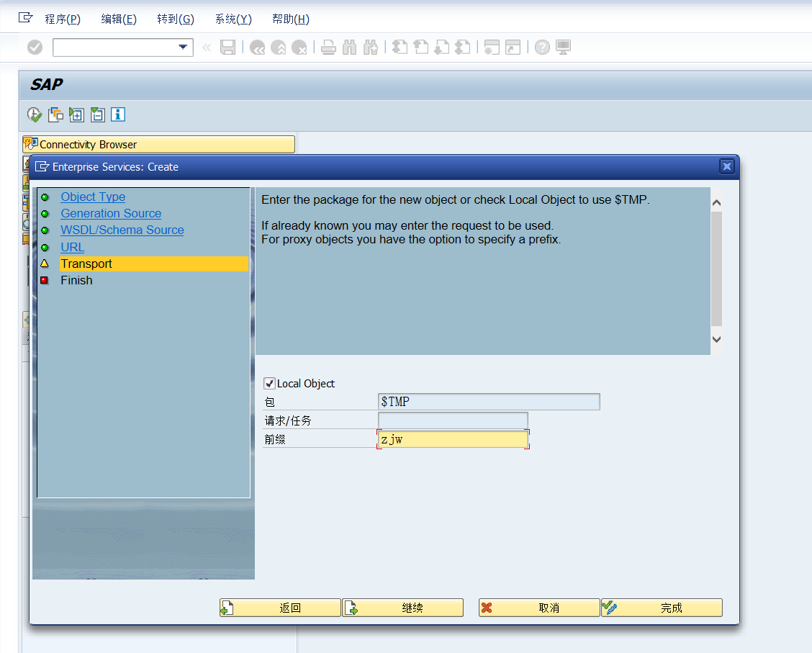The image size is (812, 653).
Task: Click the Create New Session icon
Action: point(492,47)
